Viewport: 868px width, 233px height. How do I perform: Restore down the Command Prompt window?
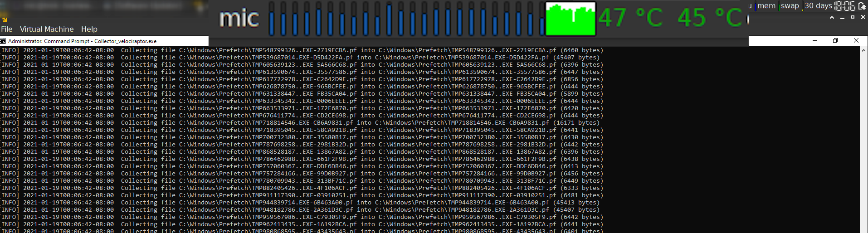pyautogui.click(x=835, y=41)
